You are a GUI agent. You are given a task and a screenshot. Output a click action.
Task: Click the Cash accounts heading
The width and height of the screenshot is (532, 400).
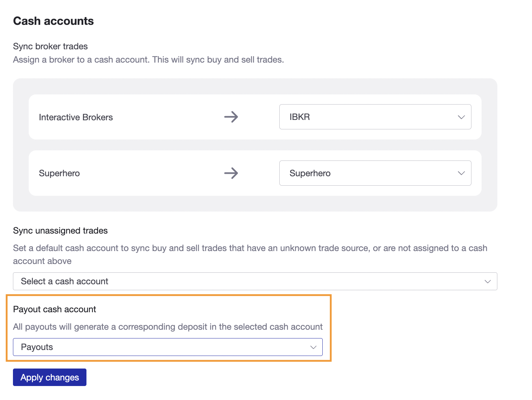(53, 21)
